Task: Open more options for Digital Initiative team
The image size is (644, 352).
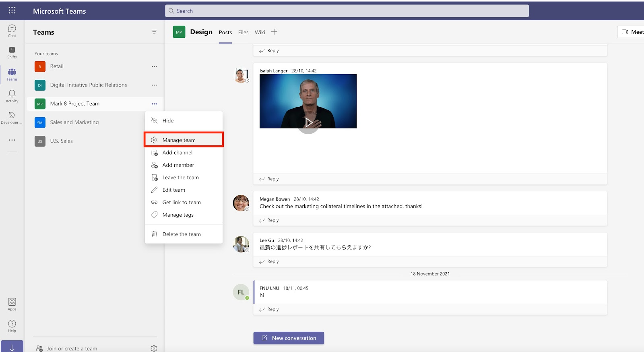Action: [x=154, y=85]
